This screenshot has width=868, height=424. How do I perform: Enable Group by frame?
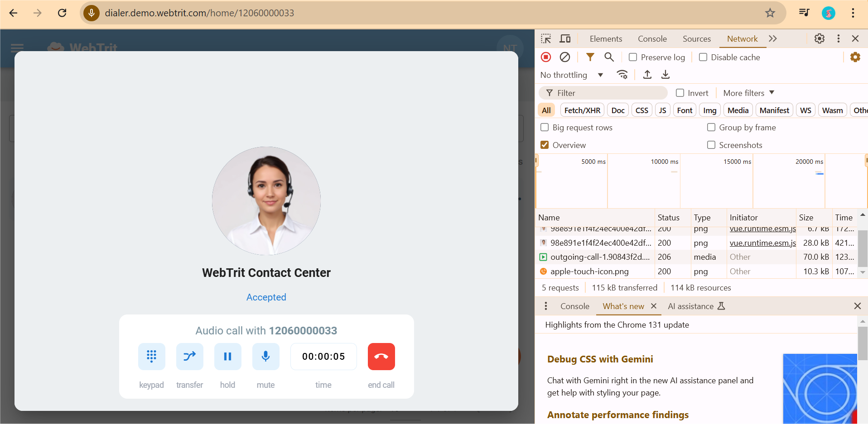tap(711, 127)
